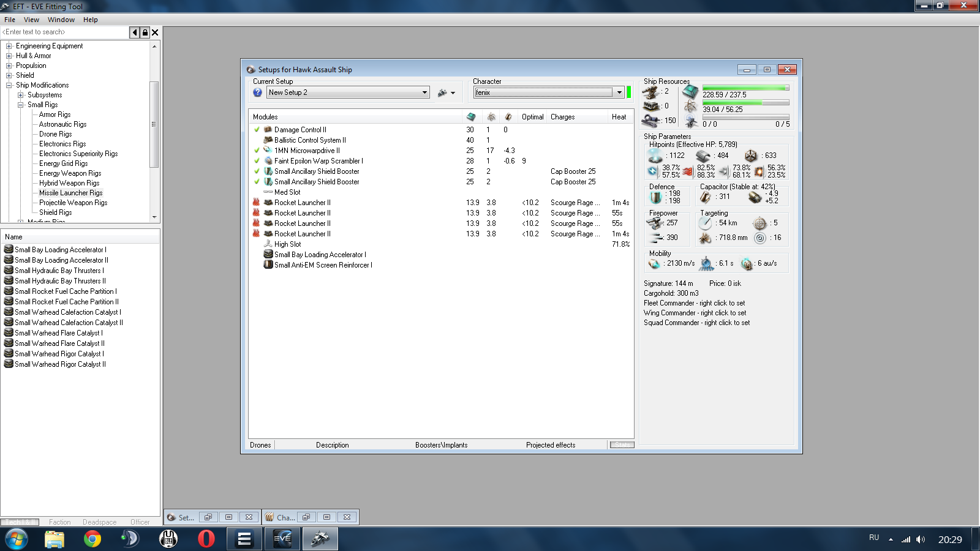Select the Faction filter button
This screenshot has height=551, width=980.
(x=60, y=522)
